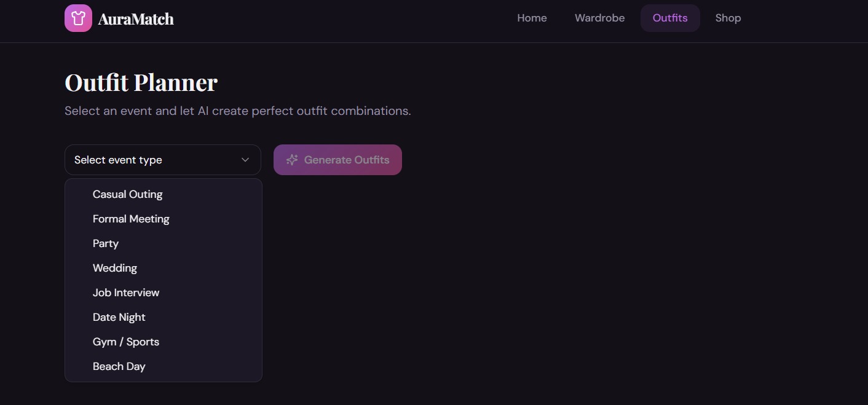Click the chevron arrow in the event selector

(x=245, y=160)
